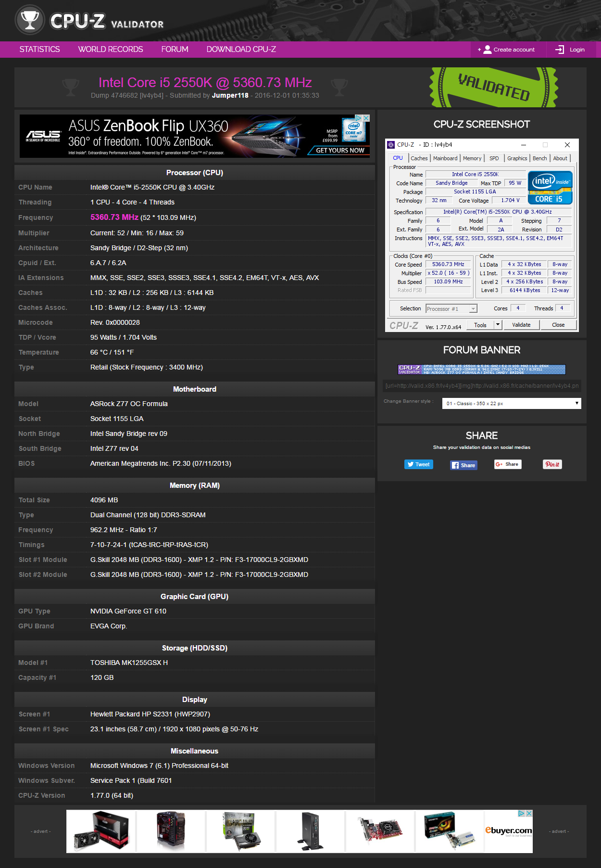Viewport: 601px width, 868px height.
Task: Click the gaming PC tower ad thumbnail
Action: click(171, 831)
